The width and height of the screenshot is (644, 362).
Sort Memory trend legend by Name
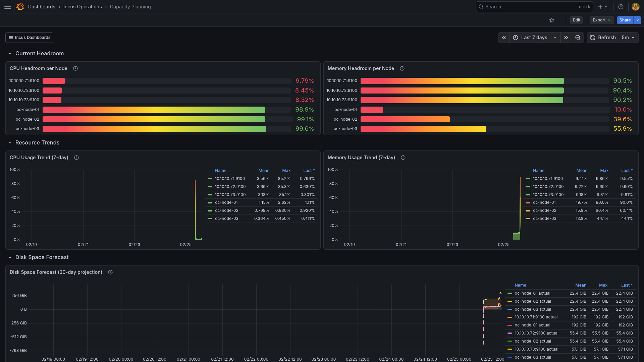pyautogui.click(x=538, y=171)
